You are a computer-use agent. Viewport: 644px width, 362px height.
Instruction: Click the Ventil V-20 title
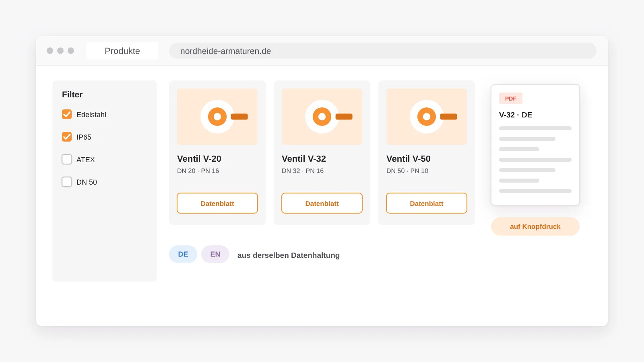199,159
